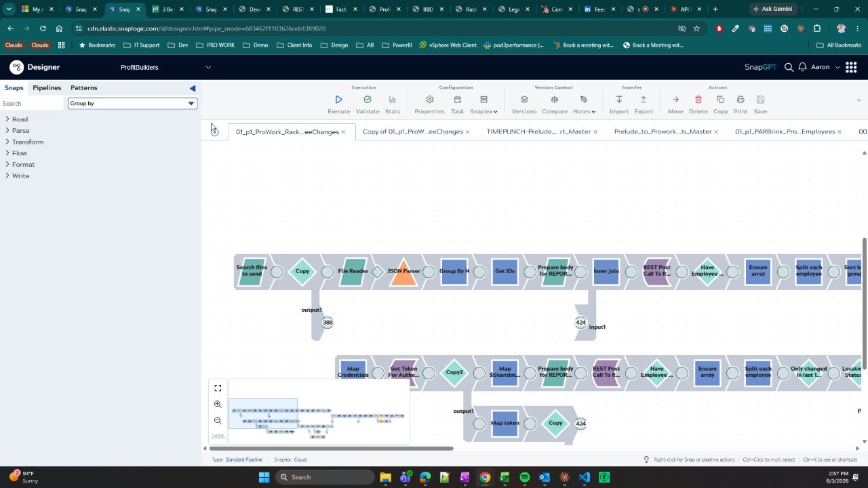Image resolution: width=868 pixels, height=488 pixels.
Task: Select the Map Credentials snap
Action: click(353, 373)
